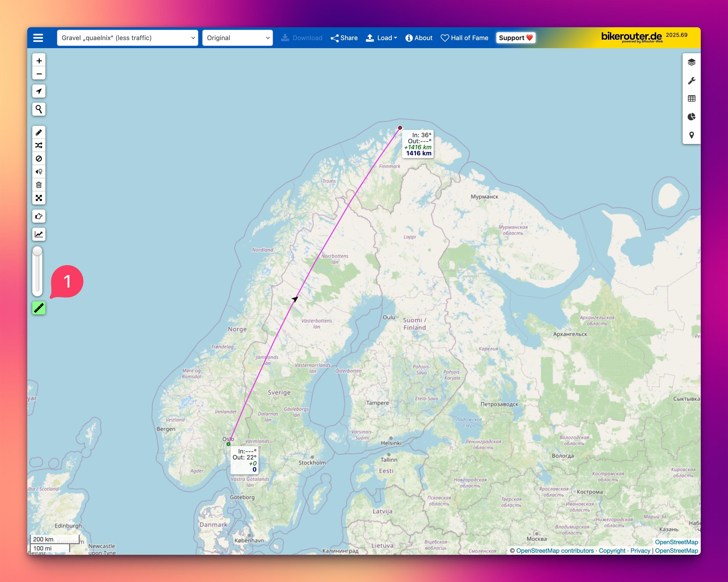
Task: Open the Hall of Fame
Action: [465, 38]
